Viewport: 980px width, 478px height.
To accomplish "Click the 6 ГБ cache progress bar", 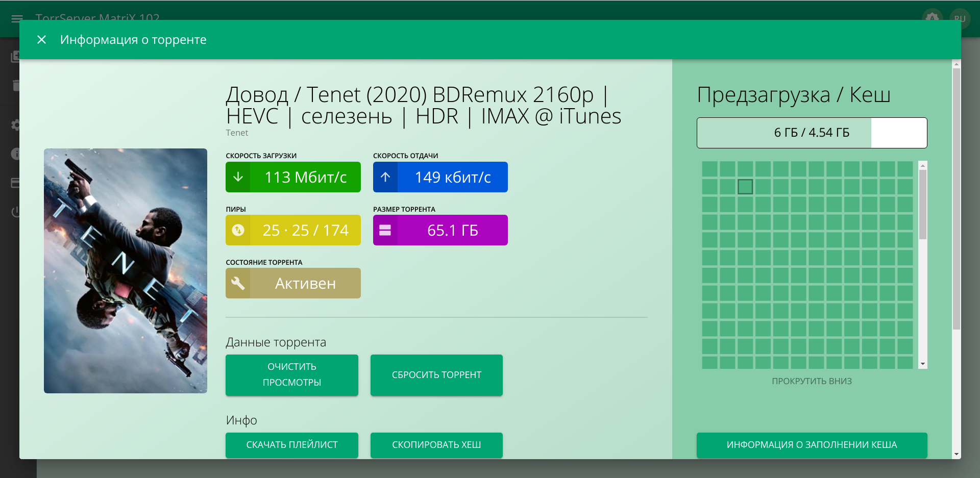I will [x=812, y=133].
